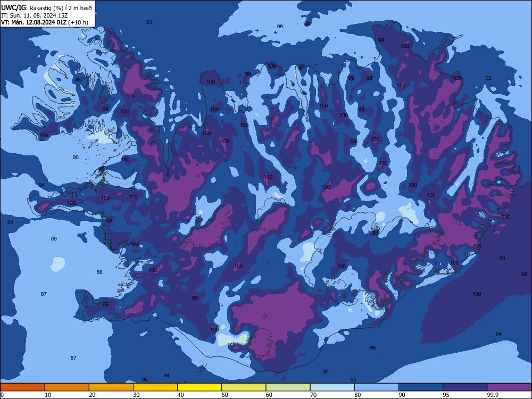Select the yellow-green 50–60 legend swatch
Image resolution: width=532 pixels, height=399 pixels.
244,387
